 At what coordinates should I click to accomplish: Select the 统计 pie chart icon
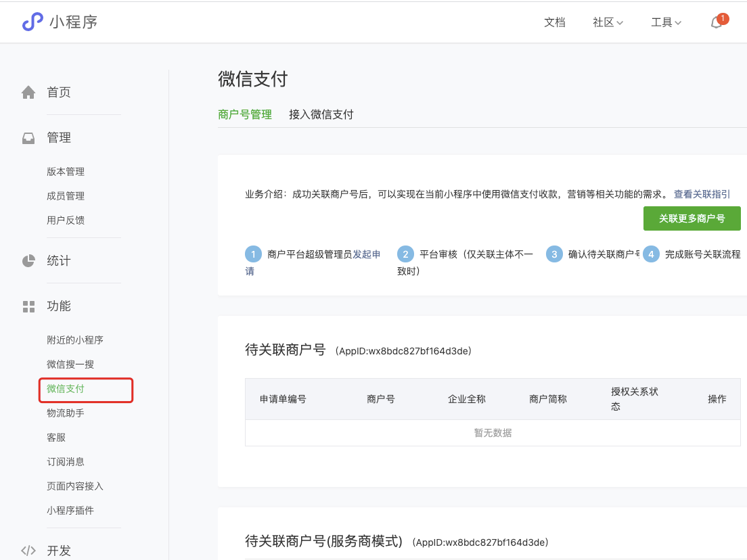[x=28, y=260]
